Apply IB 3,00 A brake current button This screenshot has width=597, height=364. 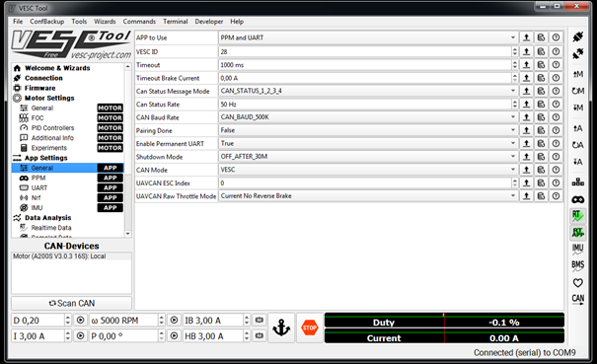(x=260, y=321)
